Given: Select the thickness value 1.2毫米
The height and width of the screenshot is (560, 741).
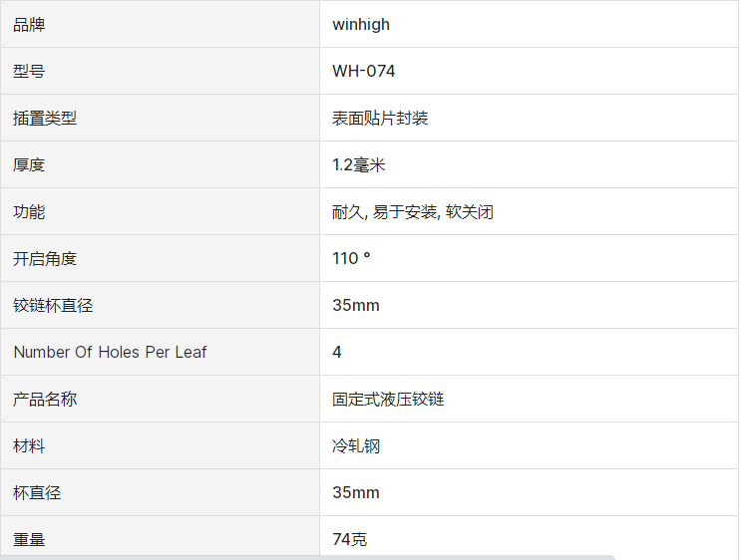Looking at the screenshot, I should (x=358, y=165).
